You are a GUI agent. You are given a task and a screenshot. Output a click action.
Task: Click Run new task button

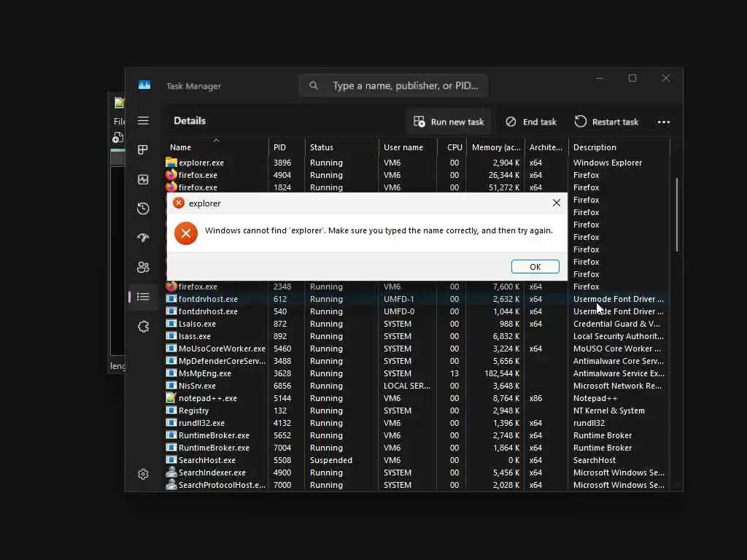pyautogui.click(x=449, y=122)
